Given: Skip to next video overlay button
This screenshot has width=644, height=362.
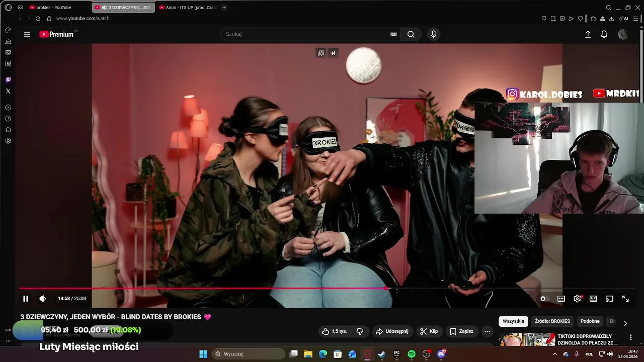Looking at the screenshot, I should [x=333, y=53].
